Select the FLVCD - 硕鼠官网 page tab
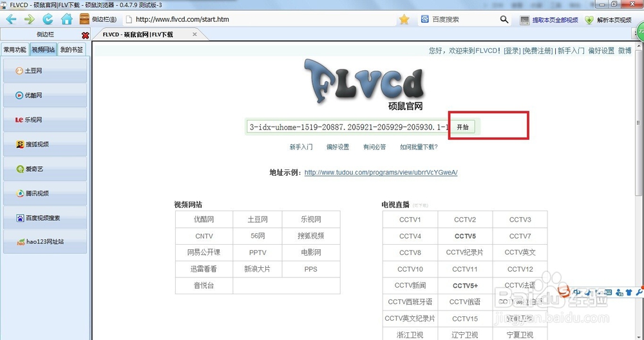 pos(138,35)
